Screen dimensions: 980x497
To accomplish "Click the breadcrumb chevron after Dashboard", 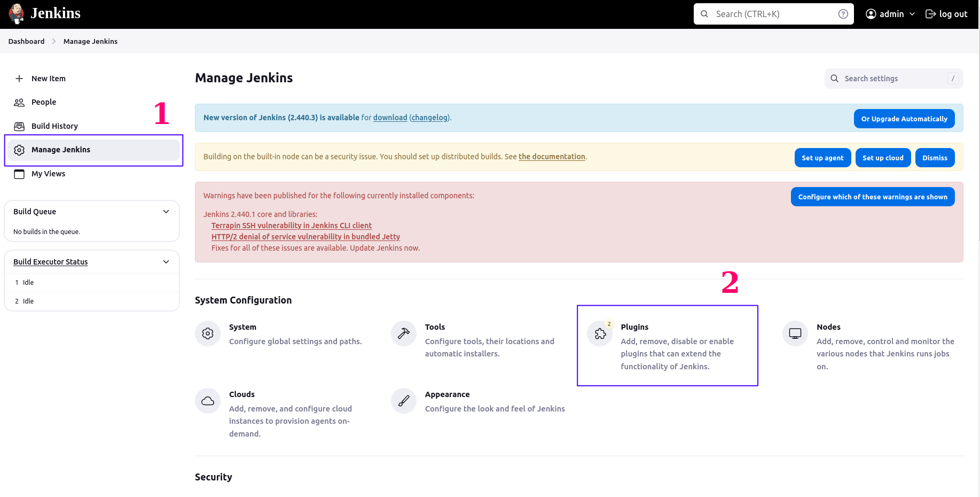I will click(x=54, y=41).
